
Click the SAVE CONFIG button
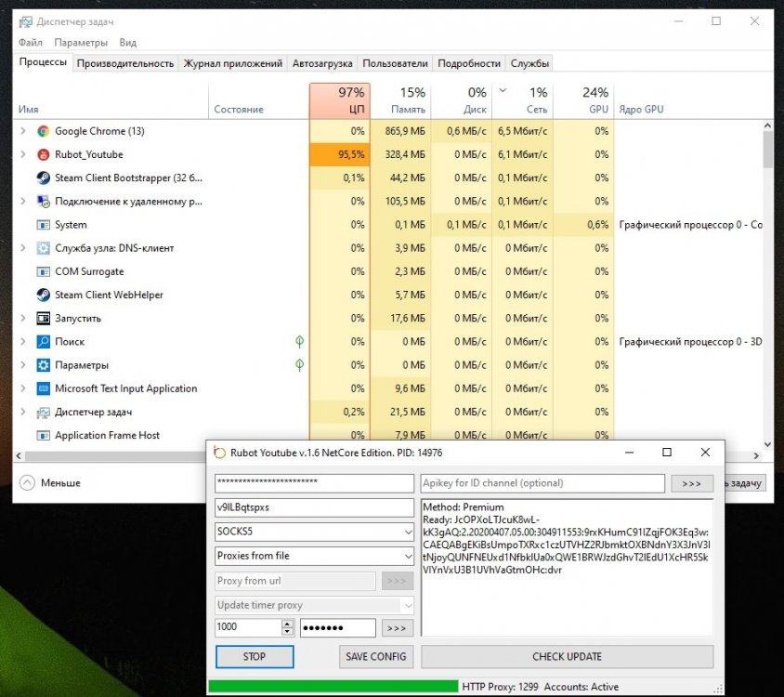pos(376,656)
